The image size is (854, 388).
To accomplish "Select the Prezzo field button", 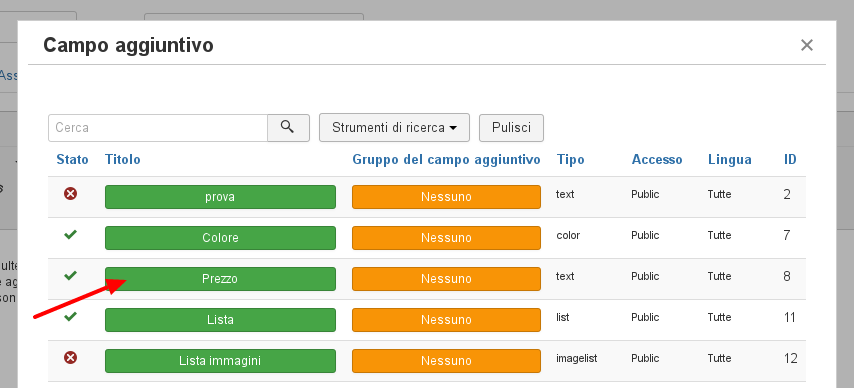I will (220, 278).
